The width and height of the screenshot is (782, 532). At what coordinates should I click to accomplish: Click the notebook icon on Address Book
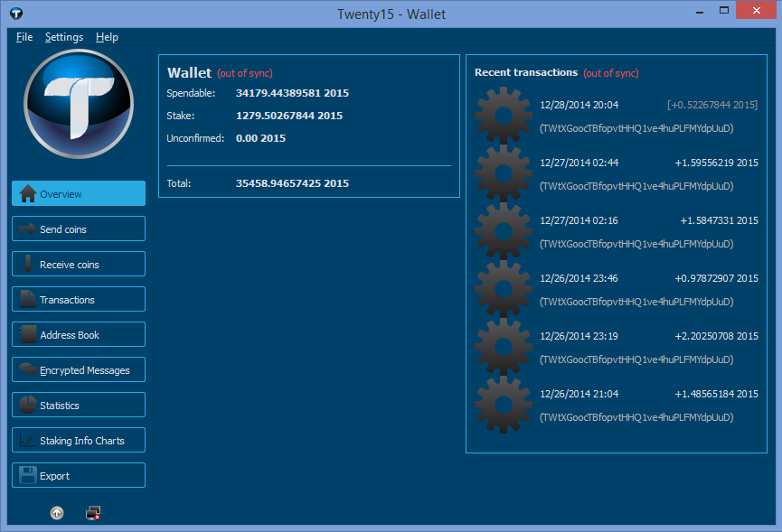tap(28, 334)
